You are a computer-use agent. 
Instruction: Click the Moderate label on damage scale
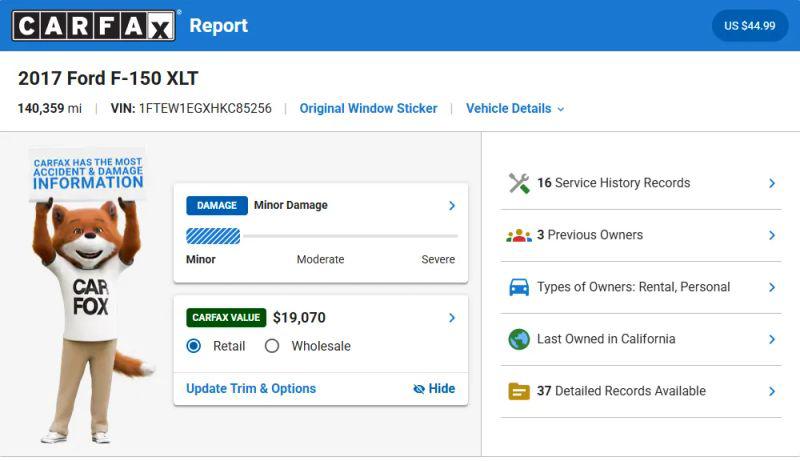(320, 260)
